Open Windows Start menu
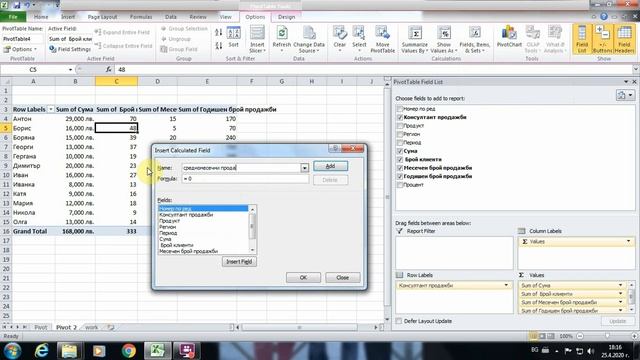This screenshot has width=640, height=360. tap(12, 351)
